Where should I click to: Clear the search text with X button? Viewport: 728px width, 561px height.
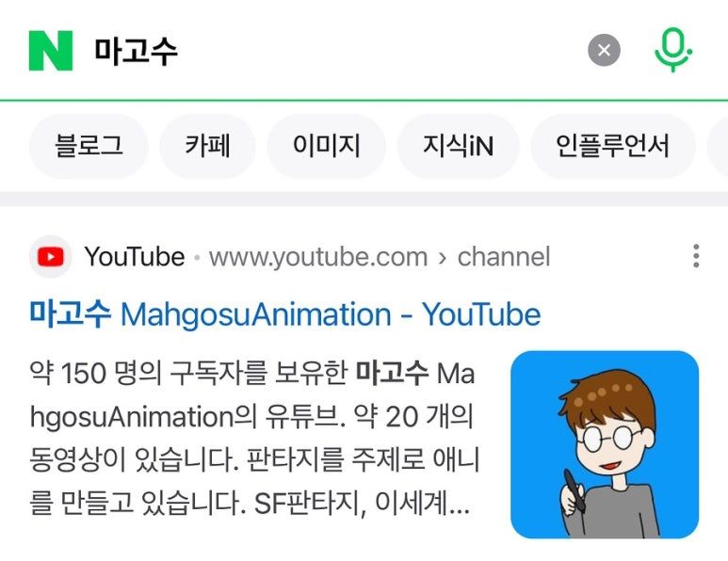[x=604, y=50]
